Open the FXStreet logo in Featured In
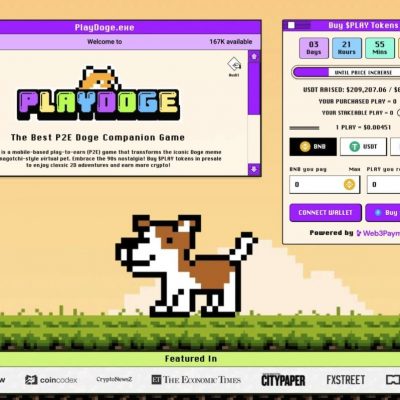400x400 pixels. click(x=346, y=380)
